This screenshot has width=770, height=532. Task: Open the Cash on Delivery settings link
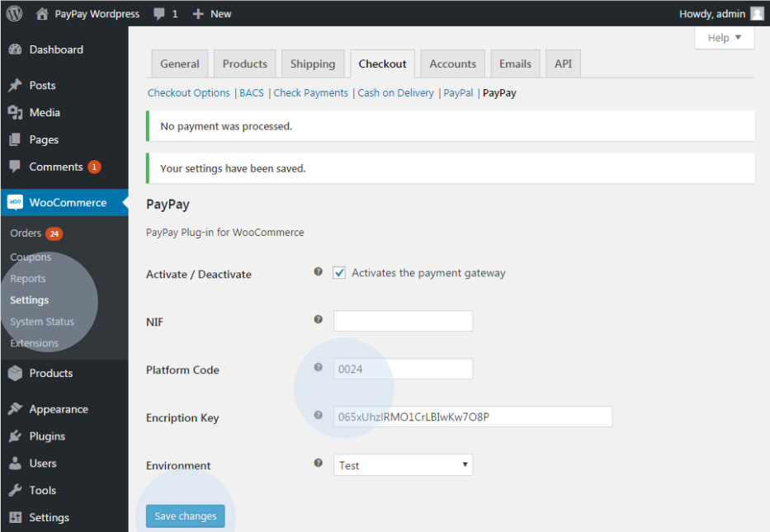tap(395, 92)
